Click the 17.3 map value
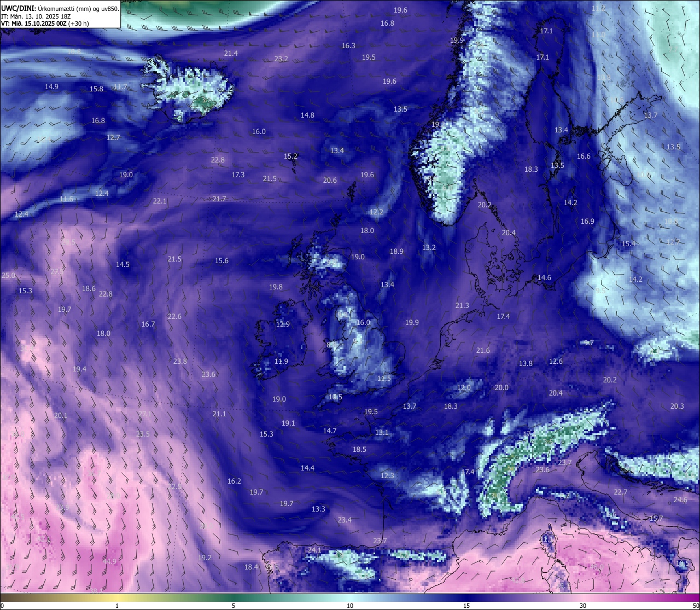The width and height of the screenshot is (700, 610). click(x=238, y=175)
